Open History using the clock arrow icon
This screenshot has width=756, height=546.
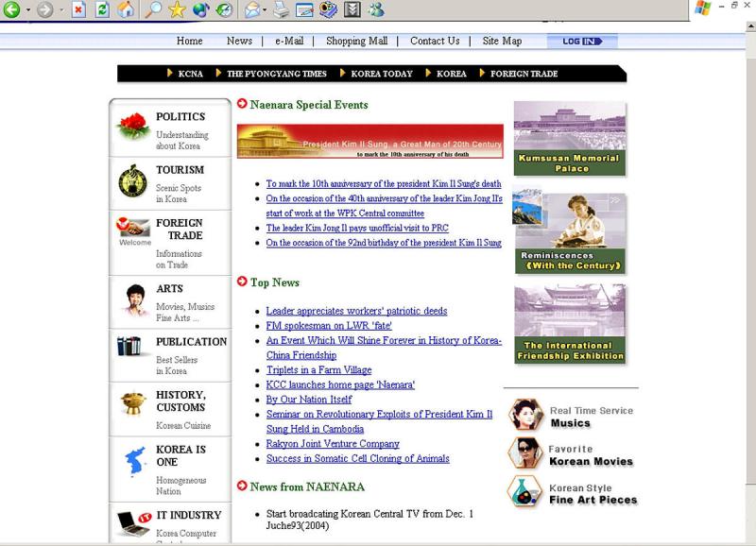pyautogui.click(x=224, y=9)
